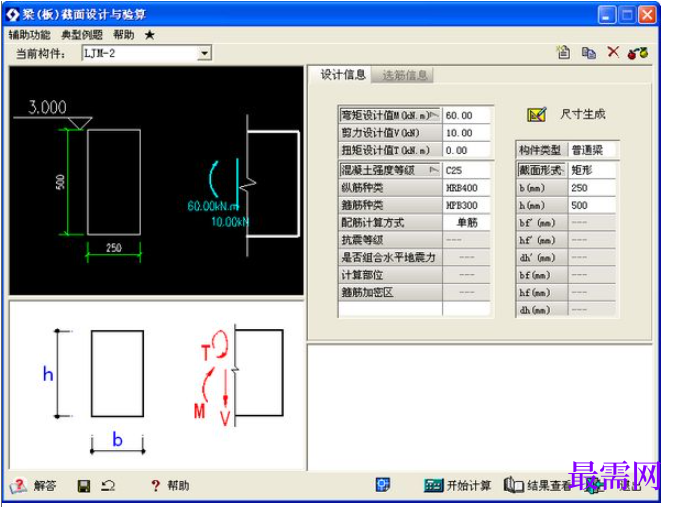This screenshot has width=680, height=507.
Task: Click the floppy disk save icon
Action: pyautogui.click(x=84, y=486)
